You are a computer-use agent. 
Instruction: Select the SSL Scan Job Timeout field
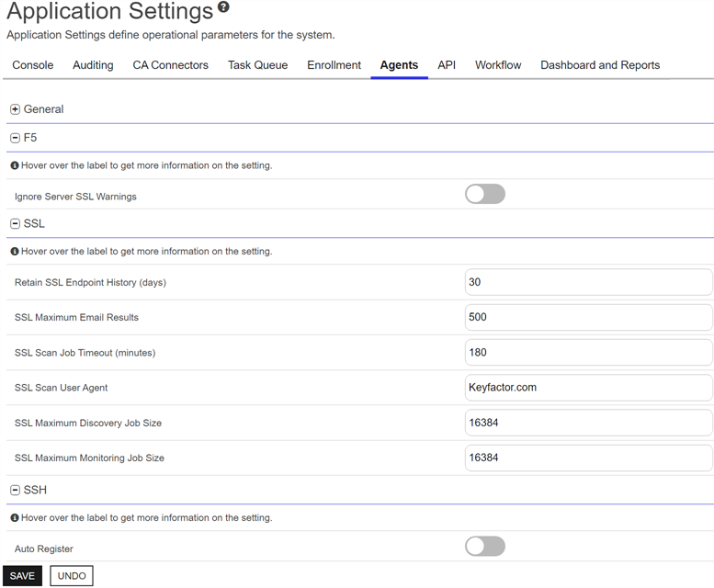click(x=588, y=353)
